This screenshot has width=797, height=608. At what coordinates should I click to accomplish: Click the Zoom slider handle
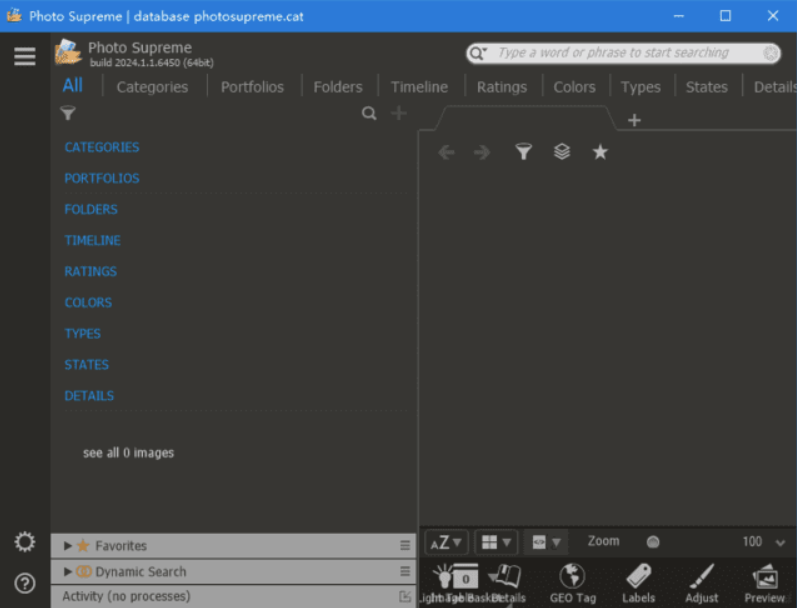pos(653,542)
